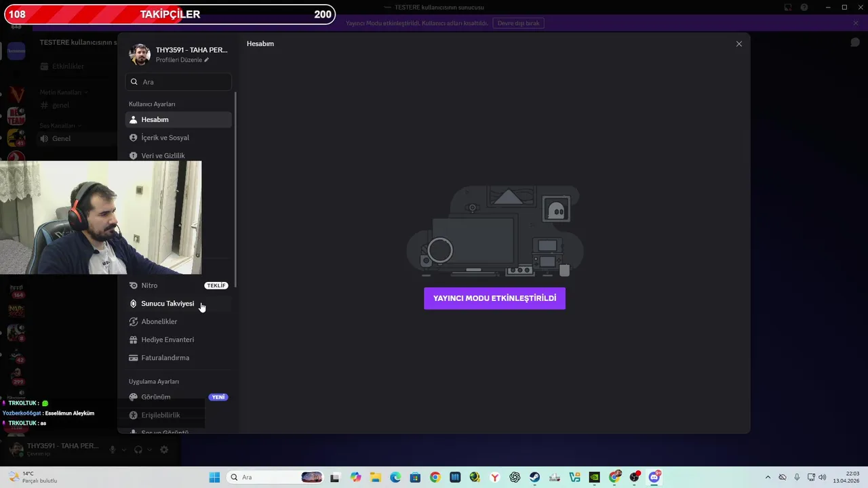Open the Nitro settings entry

178,285
